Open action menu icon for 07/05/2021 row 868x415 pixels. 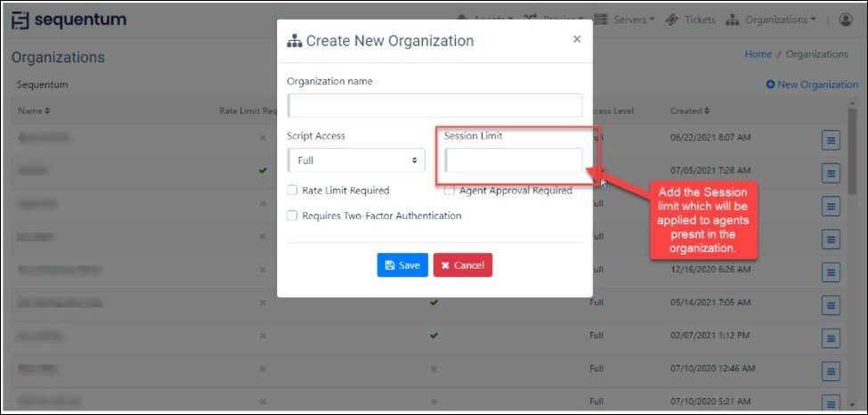pyautogui.click(x=831, y=172)
